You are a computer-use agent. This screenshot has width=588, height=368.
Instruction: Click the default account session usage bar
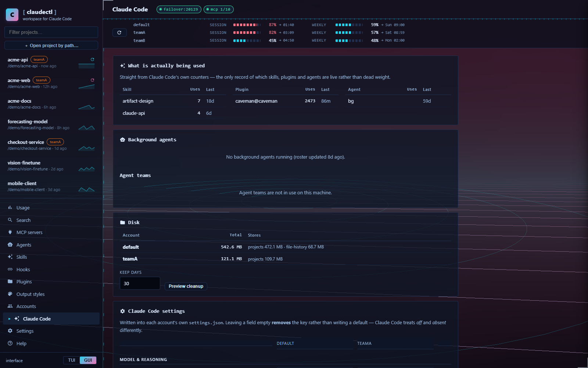coord(247,25)
